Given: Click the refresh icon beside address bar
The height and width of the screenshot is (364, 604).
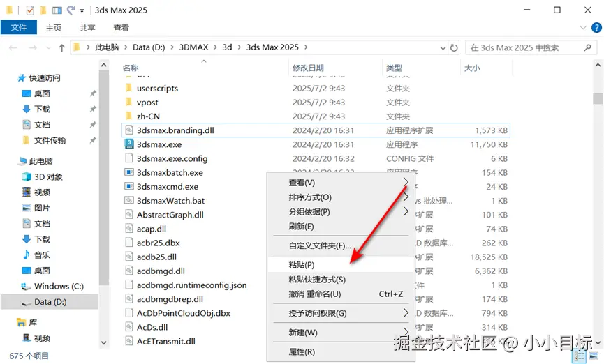Looking at the screenshot, I should click(x=454, y=47).
